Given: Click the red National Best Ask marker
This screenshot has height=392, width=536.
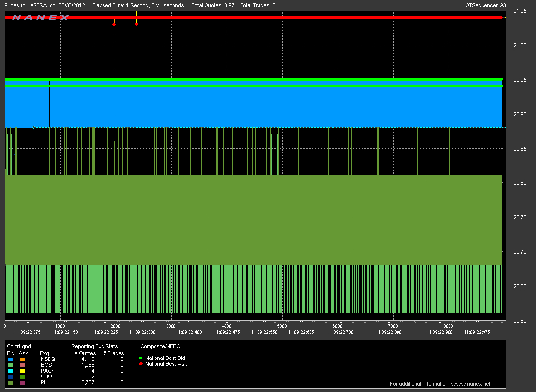Looking at the screenshot, I should 141,364.
